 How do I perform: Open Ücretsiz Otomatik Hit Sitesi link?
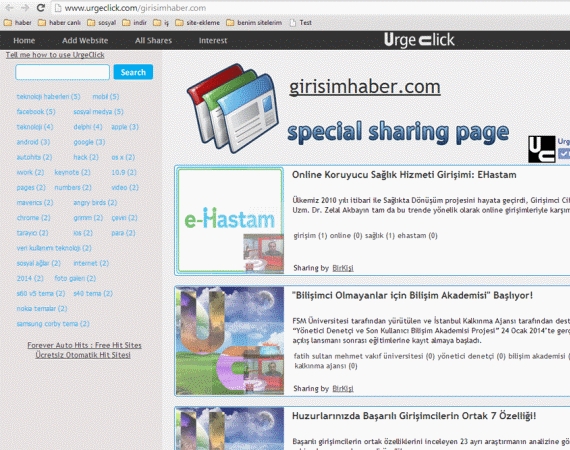click(x=83, y=355)
